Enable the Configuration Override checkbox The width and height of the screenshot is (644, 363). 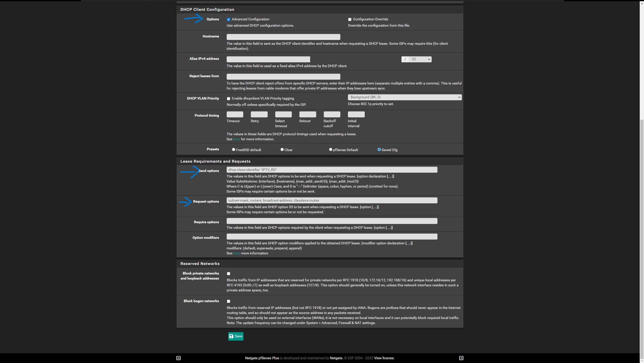(x=350, y=19)
